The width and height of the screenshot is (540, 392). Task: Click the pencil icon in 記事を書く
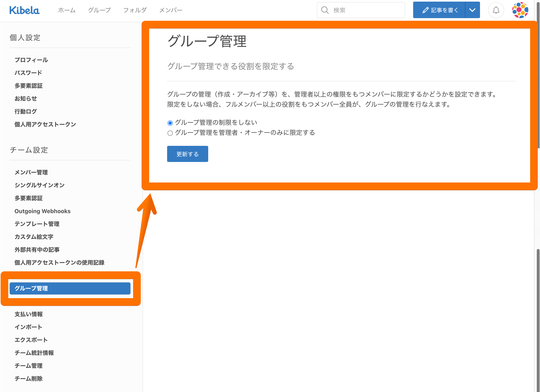pos(425,10)
